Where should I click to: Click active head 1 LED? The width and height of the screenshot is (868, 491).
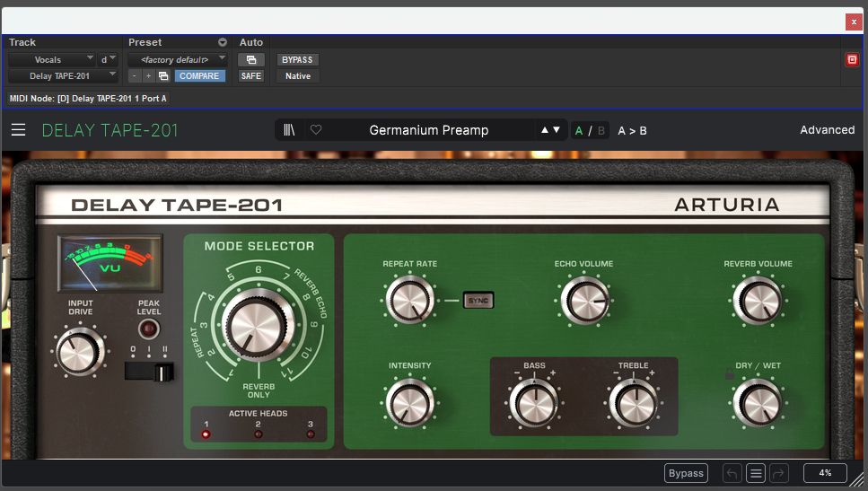pos(206,434)
